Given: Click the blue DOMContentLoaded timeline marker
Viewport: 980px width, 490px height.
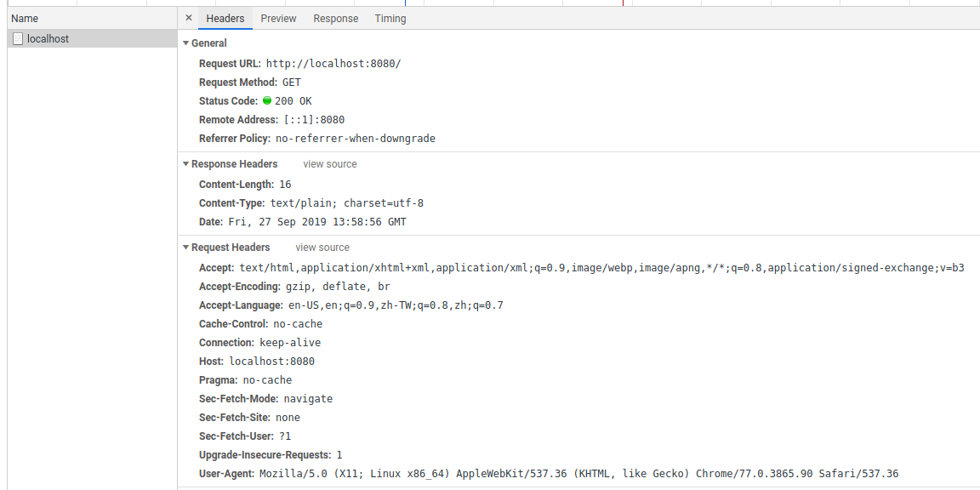Looking at the screenshot, I should click(x=406, y=3).
